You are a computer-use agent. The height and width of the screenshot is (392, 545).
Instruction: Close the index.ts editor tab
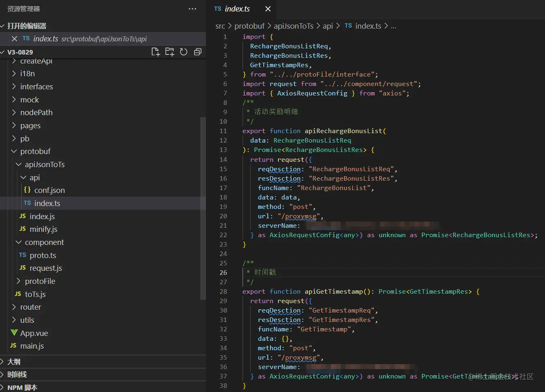click(268, 9)
